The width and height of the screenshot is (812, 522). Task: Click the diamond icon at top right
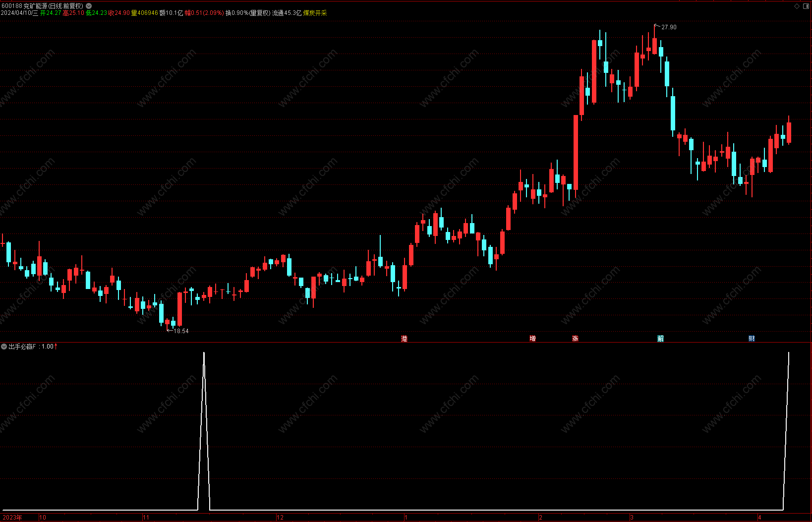click(x=797, y=6)
